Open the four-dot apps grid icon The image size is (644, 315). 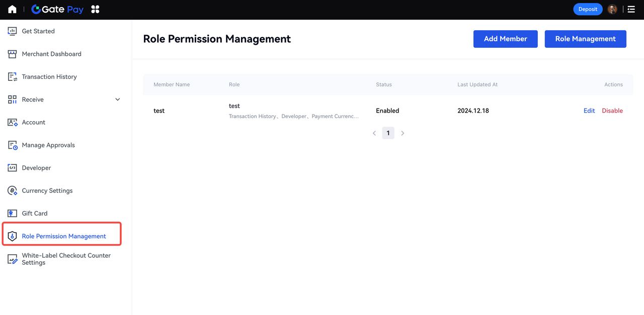pyautogui.click(x=95, y=9)
